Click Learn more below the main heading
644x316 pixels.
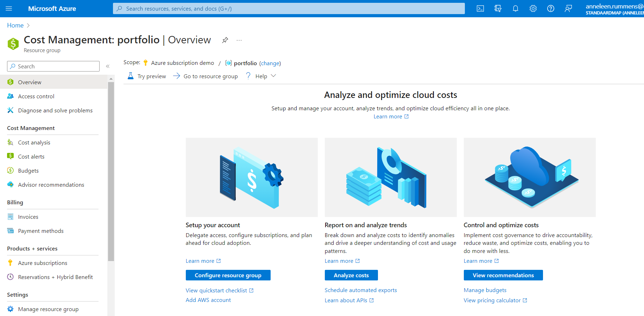pos(391,117)
